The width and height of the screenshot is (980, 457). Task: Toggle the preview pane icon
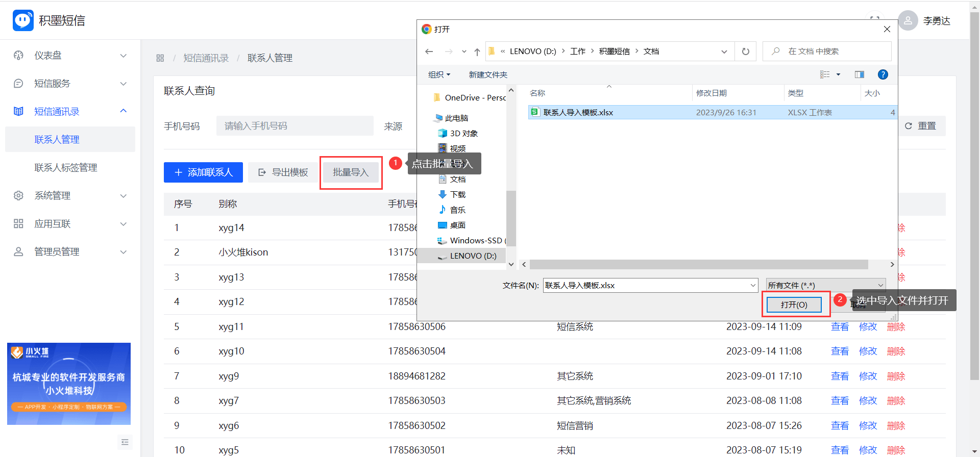pos(860,74)
